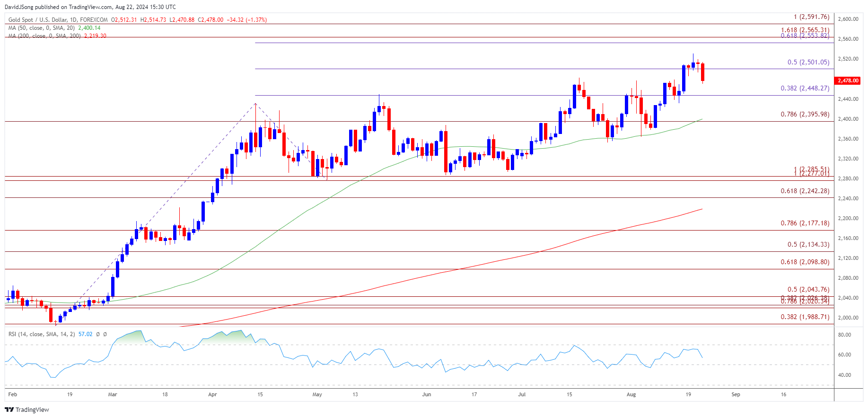Click the 60.00 RSI axis label
The width and height of the screenshot is (868, 418).
point(844,355)
